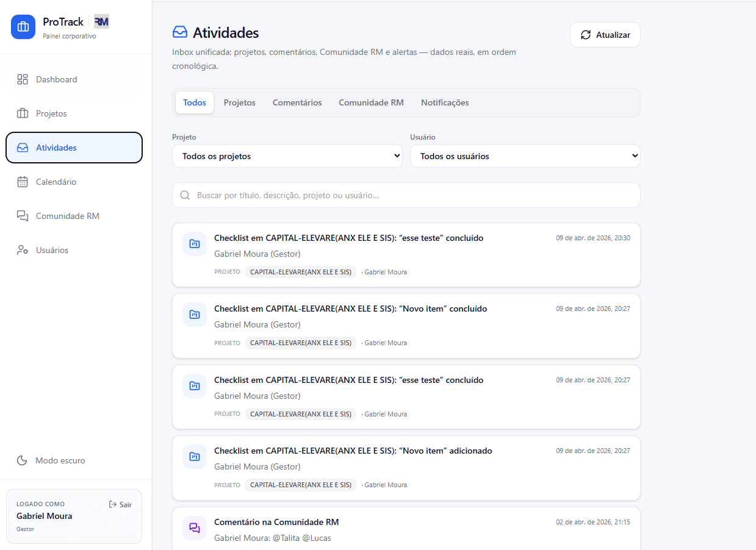Switch to the Comunidade RM tab
The height and width of the screenshot is (550, 756).
point(372,102)
